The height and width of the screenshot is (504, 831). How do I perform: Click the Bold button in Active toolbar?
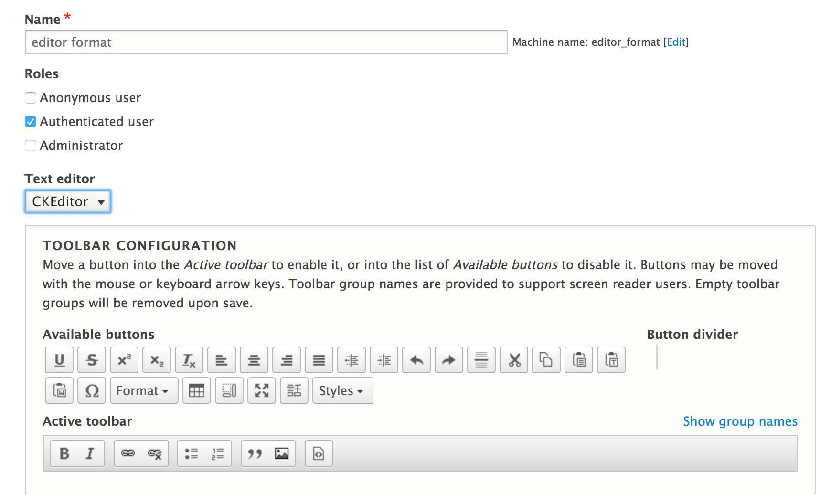64,453
